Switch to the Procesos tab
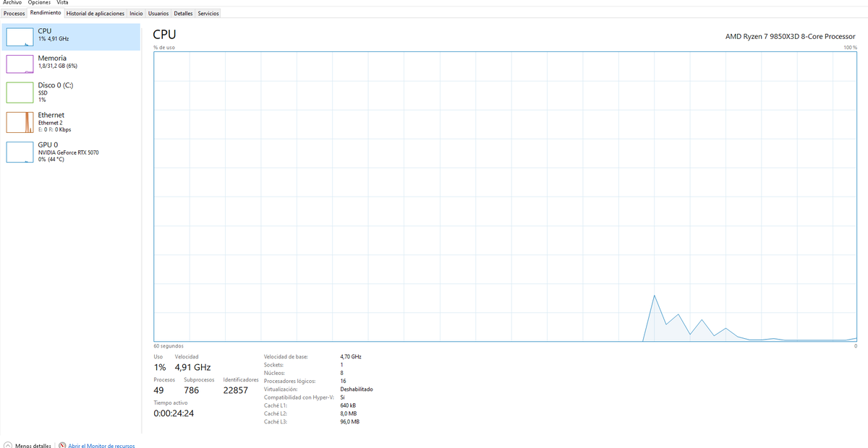This screenshot has height=448, width=868. [x=14, y=13]
